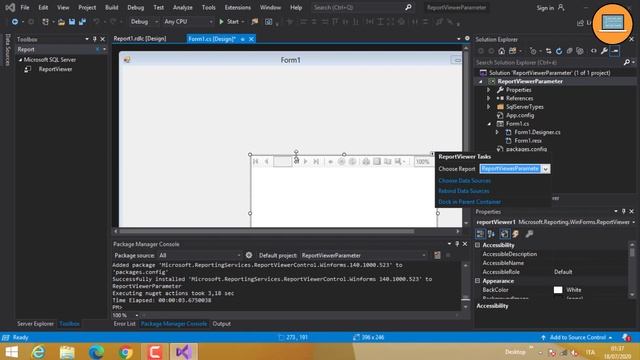This screenshot has height=360, width=640.
Task: Open the Extensions menu
Action: point(238,7)
